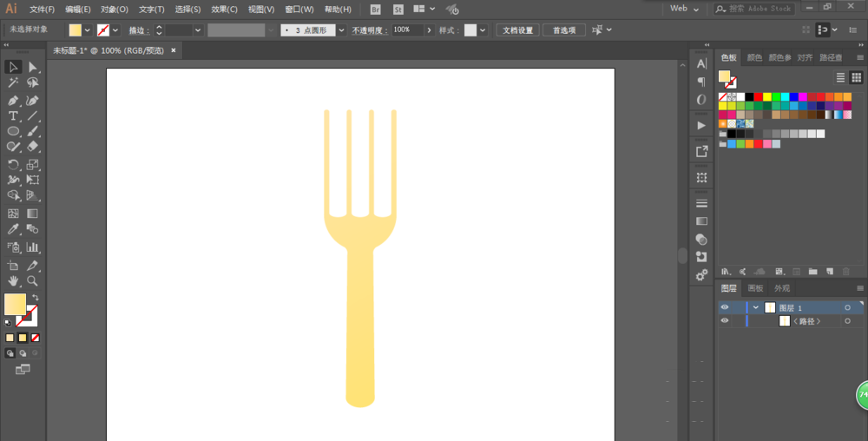
Task: Hide the 路径 sublayer eye icon
Action: [725, 321]
